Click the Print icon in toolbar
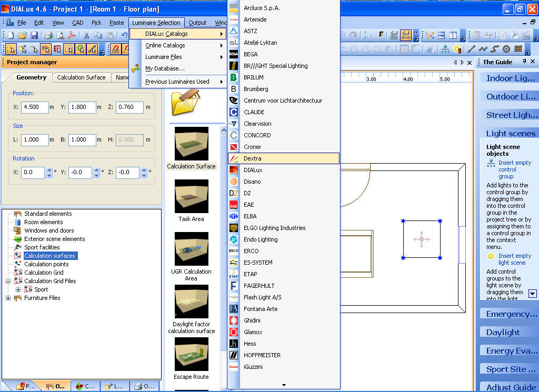539x392 pixels. [x=48, y=35]
